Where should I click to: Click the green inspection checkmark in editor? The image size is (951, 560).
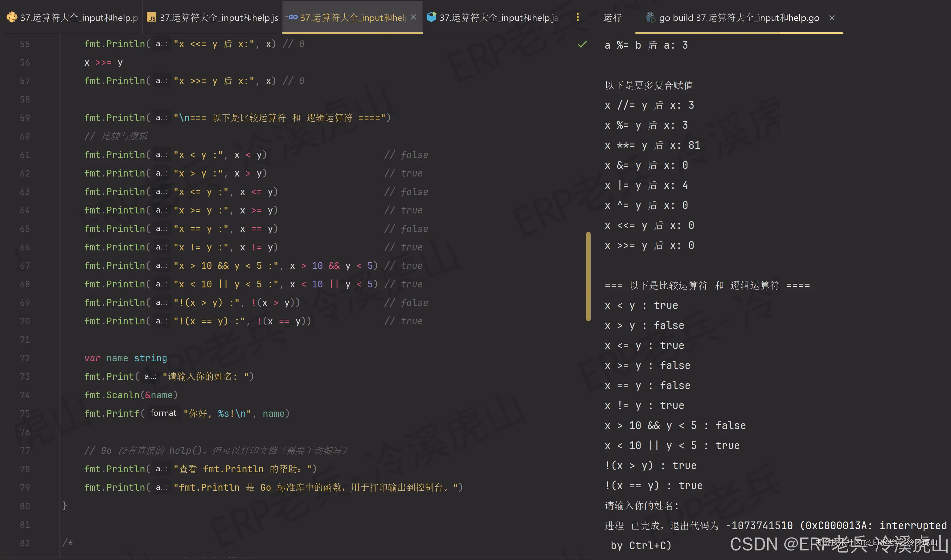(582, 44)
